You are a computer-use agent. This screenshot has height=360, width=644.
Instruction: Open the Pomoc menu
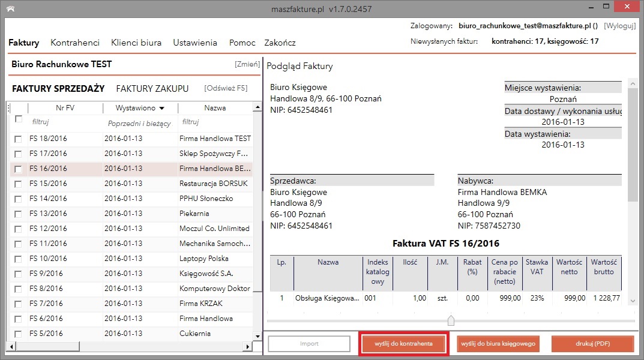tap(242, 43)
